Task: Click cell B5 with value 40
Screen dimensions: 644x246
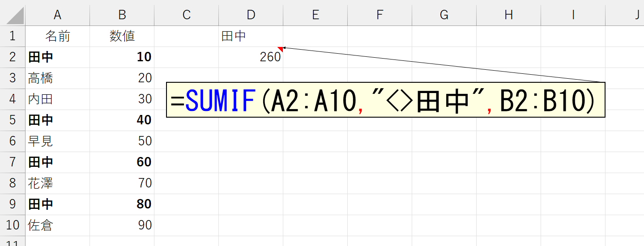Action: (x=122, y=120)
